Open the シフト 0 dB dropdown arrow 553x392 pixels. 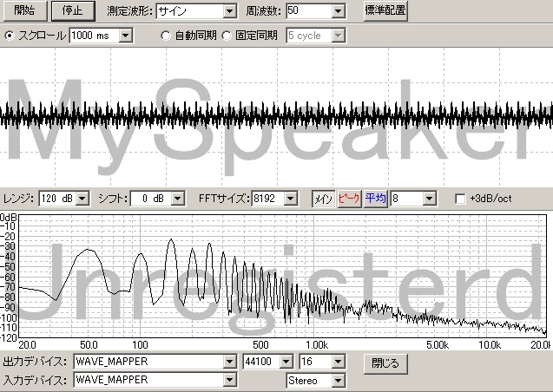178,199
